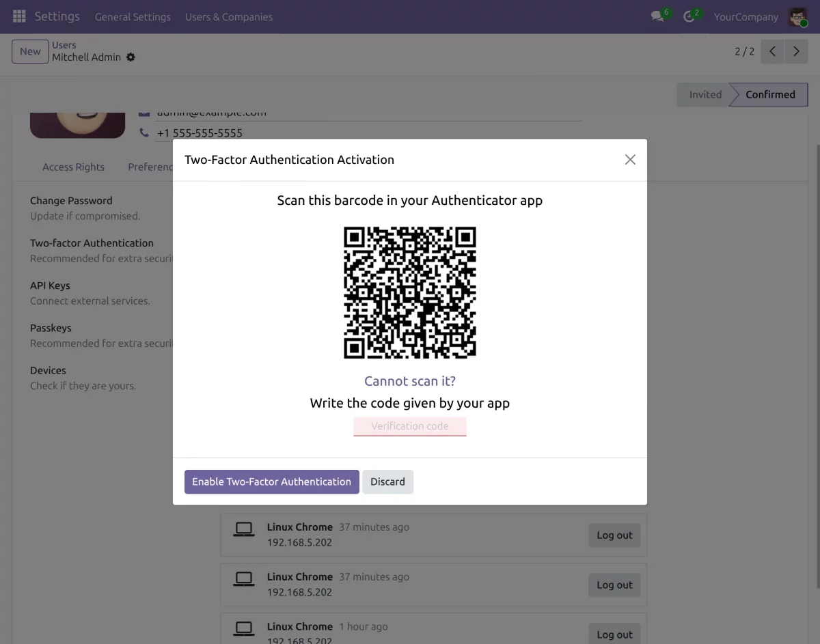Log out the Linux Chrome 1 hour ago device
The height and width of the screenshot is (644, 820).
[614, 634]
